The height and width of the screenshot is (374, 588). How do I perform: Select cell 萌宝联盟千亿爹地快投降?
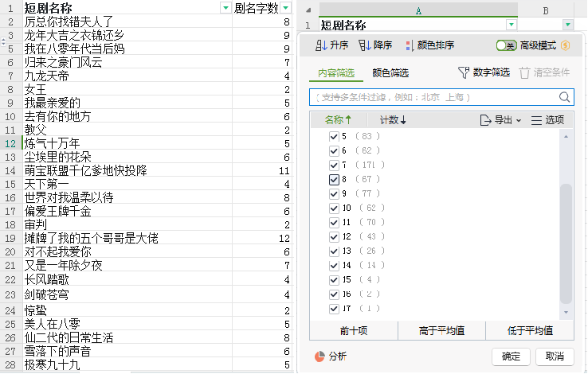[x=127, y=171]
